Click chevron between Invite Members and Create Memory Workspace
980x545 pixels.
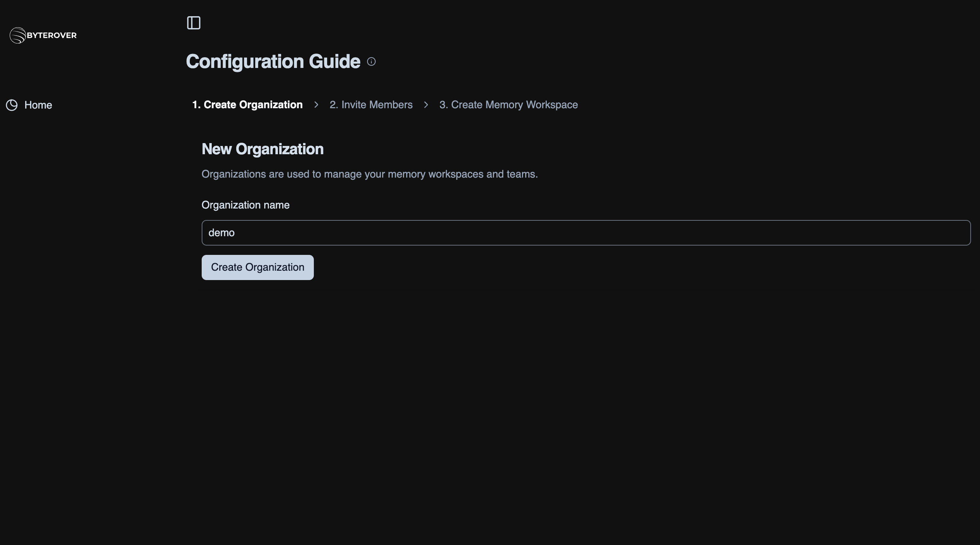click(426, 105)
